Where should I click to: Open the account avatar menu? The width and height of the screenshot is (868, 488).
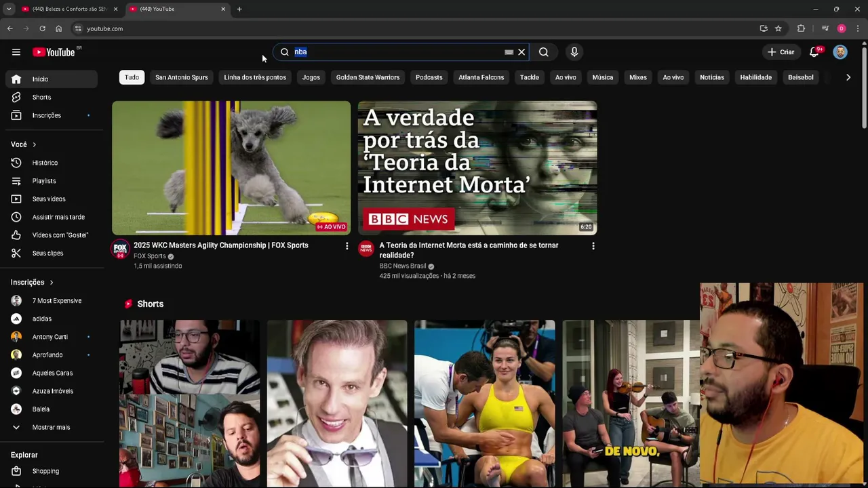click(840, 52)
